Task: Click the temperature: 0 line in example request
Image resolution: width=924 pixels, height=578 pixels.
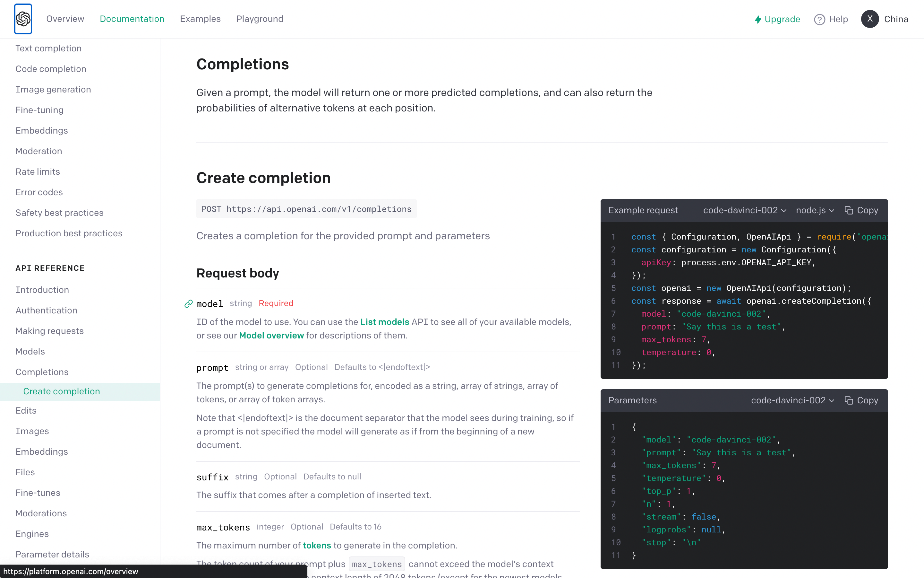Action: 678,353
